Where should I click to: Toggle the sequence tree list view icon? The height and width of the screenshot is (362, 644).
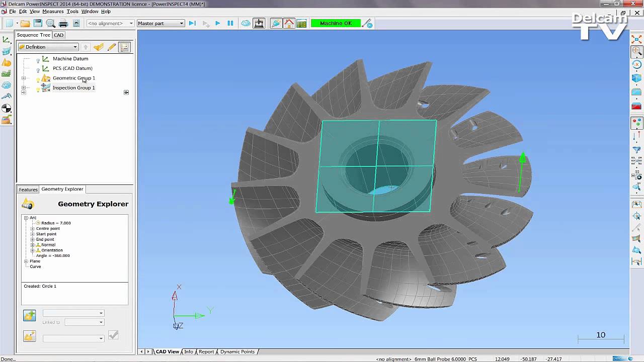(x=125, y=47)
